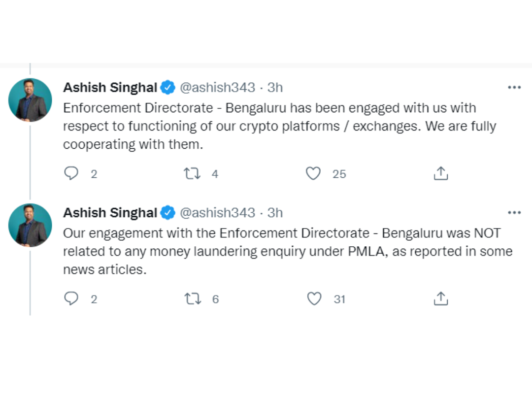
Task: Open the @ashish343 handle on second tweet
Action: 217,213
